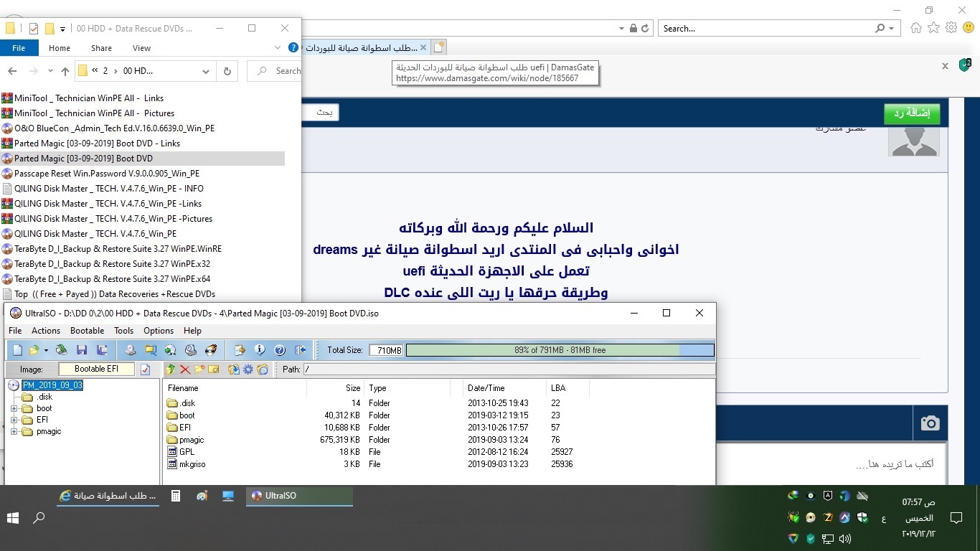This screenshot has width=980, height=551.
Task: Close the Arabic browser tab
Action: click(423, 47)
